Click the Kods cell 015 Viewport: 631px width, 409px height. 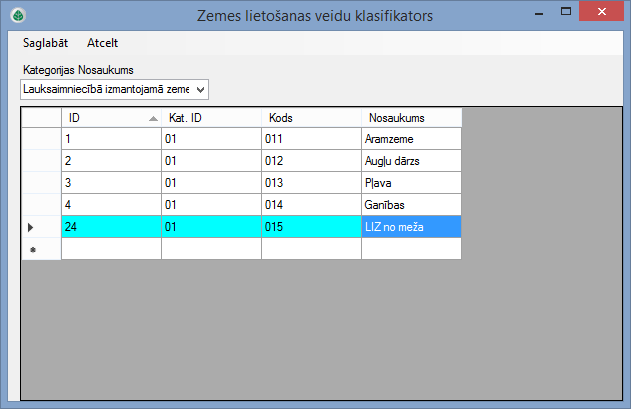click(311, 227)
